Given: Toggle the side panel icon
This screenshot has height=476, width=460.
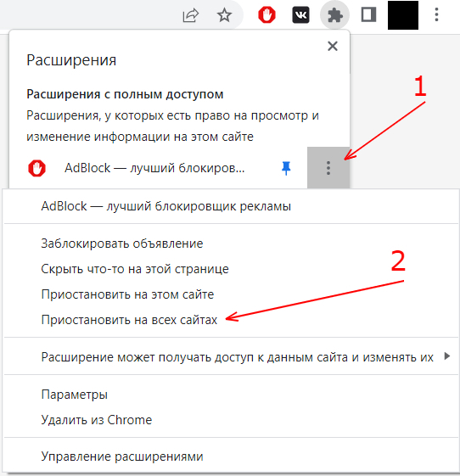Looking at the screenshot, I should [x=368, y=15].
